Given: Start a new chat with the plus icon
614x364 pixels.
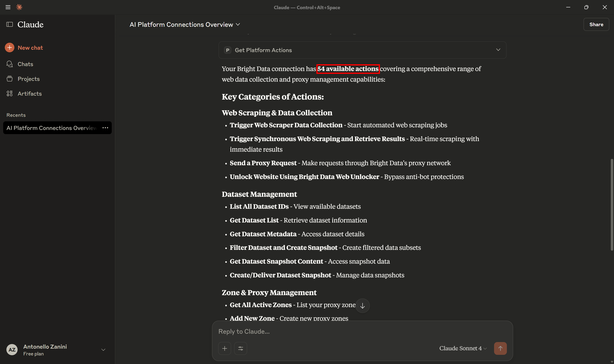Looking at the screenshot, I should [10, 47].
